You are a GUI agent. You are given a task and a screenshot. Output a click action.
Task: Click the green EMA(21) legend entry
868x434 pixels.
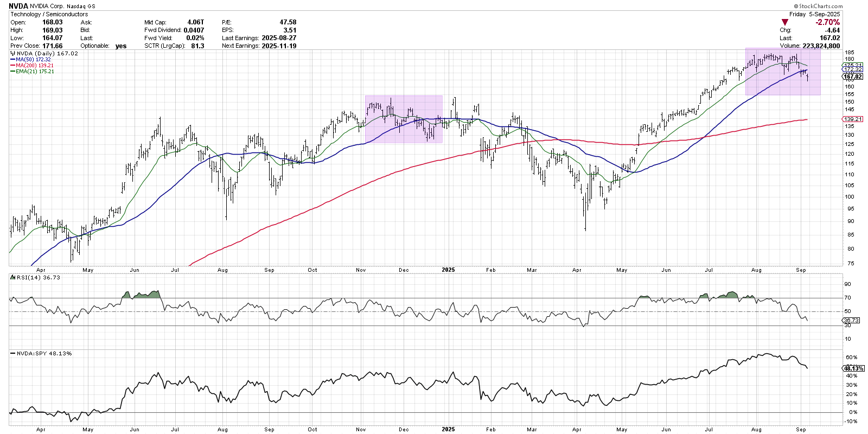pos(34,72)
